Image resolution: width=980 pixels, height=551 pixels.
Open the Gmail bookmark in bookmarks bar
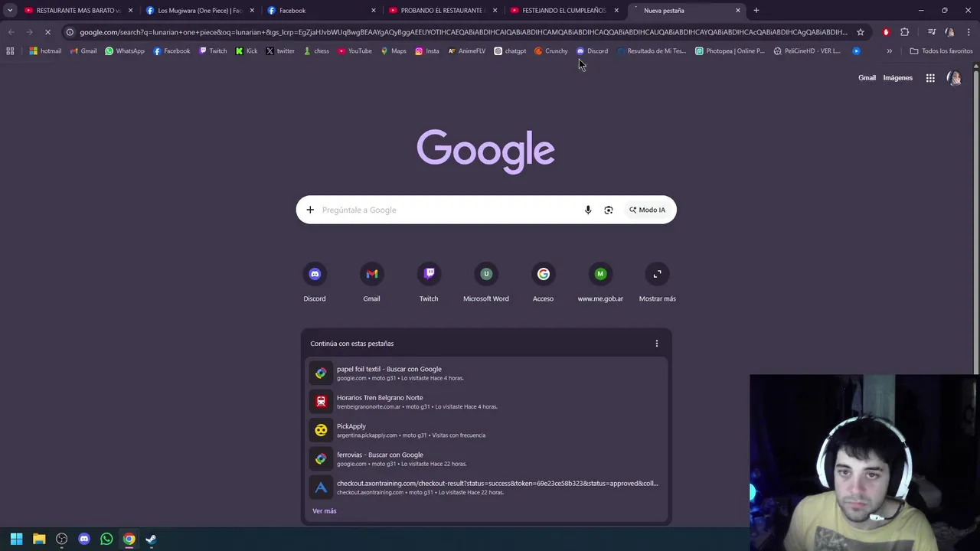tap(83, 51)
